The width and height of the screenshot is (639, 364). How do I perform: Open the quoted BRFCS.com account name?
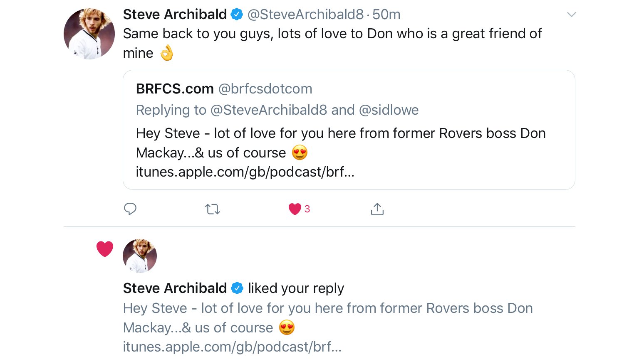(x=175, y=89)
